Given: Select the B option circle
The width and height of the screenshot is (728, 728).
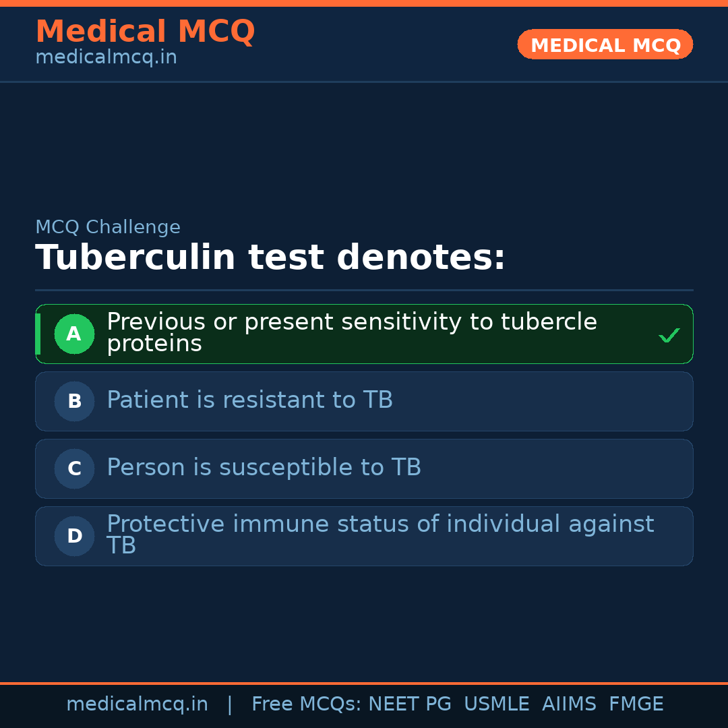Looking at the screenshot, I should click(x=74, y=401).
